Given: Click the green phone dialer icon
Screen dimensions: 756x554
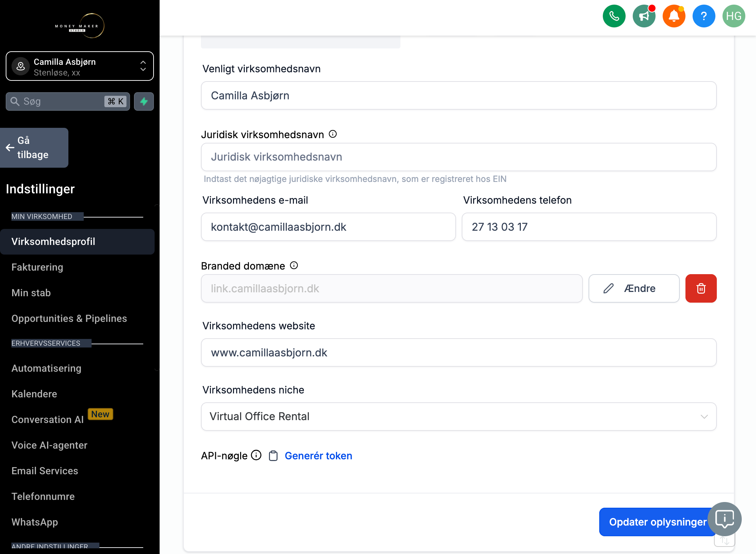Looking at the screenshot, I should (x=614, y=16).
